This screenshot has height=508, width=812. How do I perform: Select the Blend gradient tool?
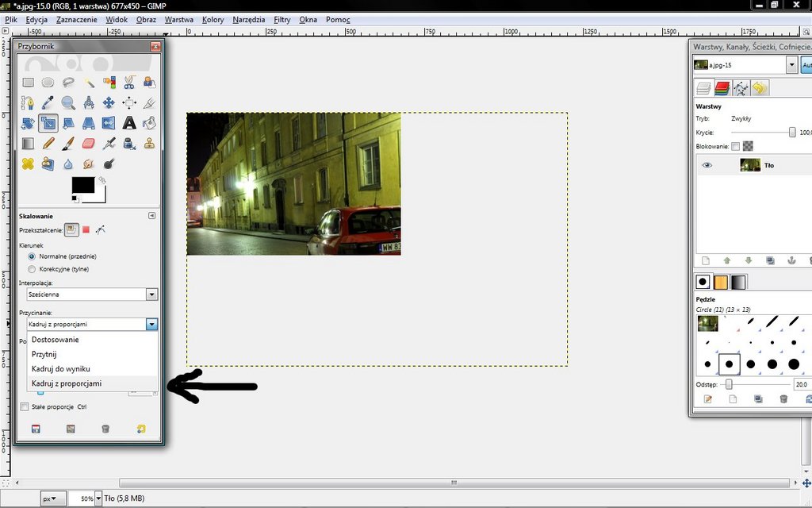point(28,144)
